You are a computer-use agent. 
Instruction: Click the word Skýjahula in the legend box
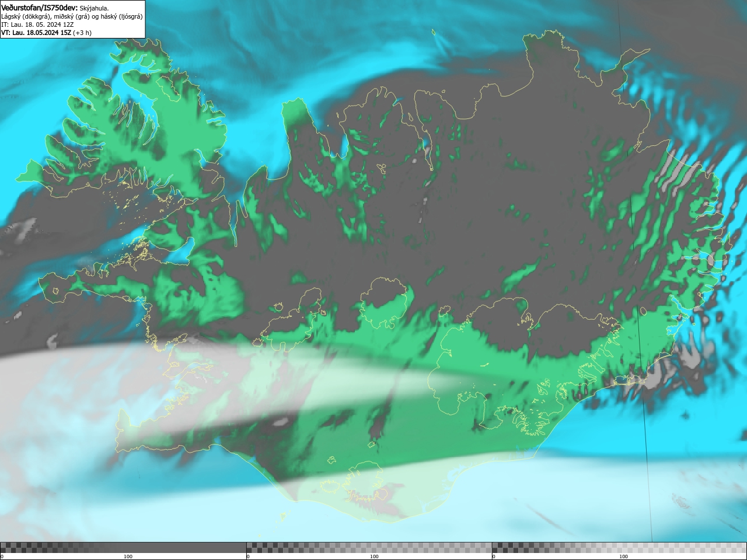point(94,8)
